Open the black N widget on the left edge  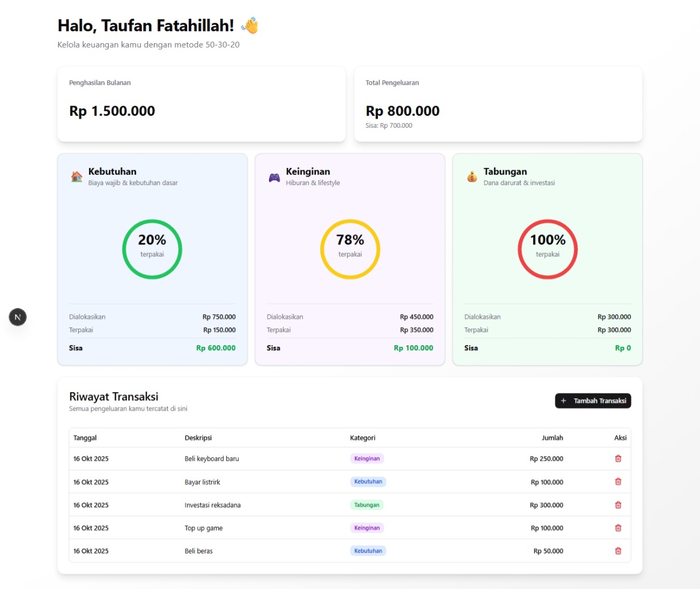(17, 317)
